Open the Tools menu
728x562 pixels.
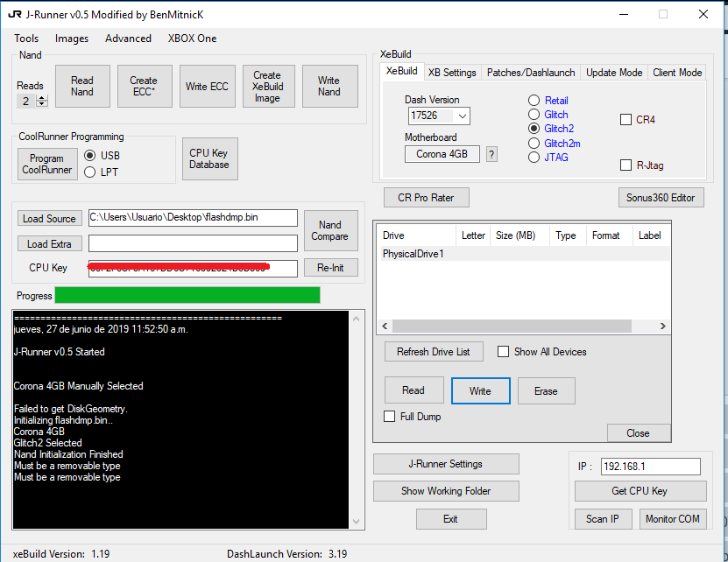[x=26, y=39]
